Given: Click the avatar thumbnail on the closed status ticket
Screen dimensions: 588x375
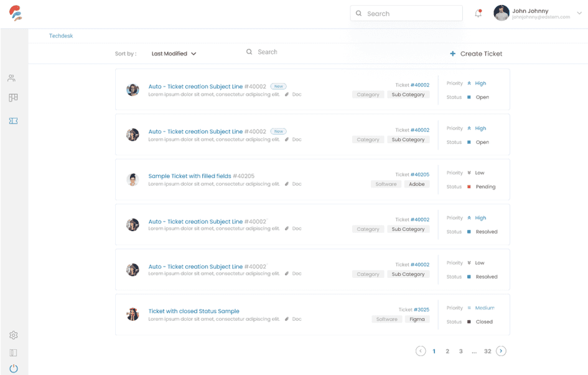Looking at the screenshot, I should tap(133, 315).
